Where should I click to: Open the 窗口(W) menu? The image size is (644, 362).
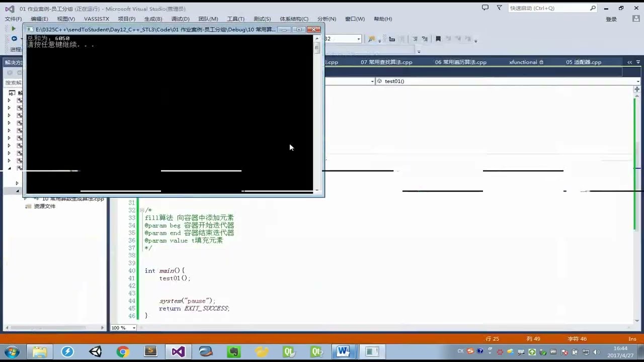pyautogui.click(x=355, y=19)
